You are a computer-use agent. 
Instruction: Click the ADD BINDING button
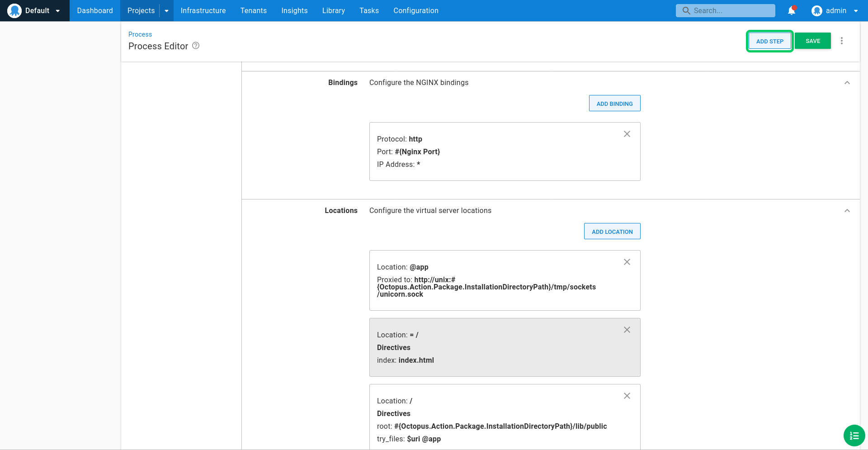(x=614, y=103)
